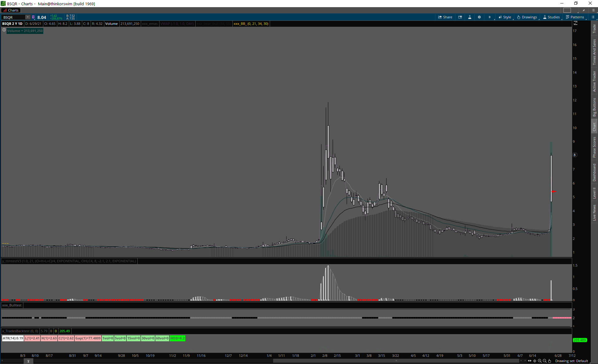Screen dimensions: 598x364
Task: Click the zoom out magnifier icon
Action: (545, 361)
